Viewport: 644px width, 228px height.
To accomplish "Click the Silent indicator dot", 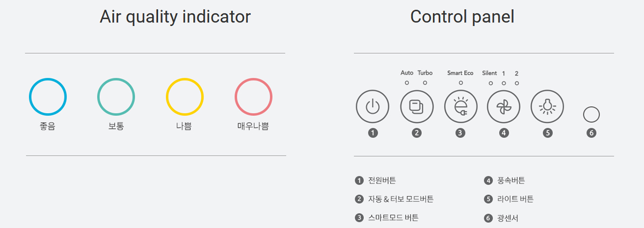I will (x=491, y=83).
